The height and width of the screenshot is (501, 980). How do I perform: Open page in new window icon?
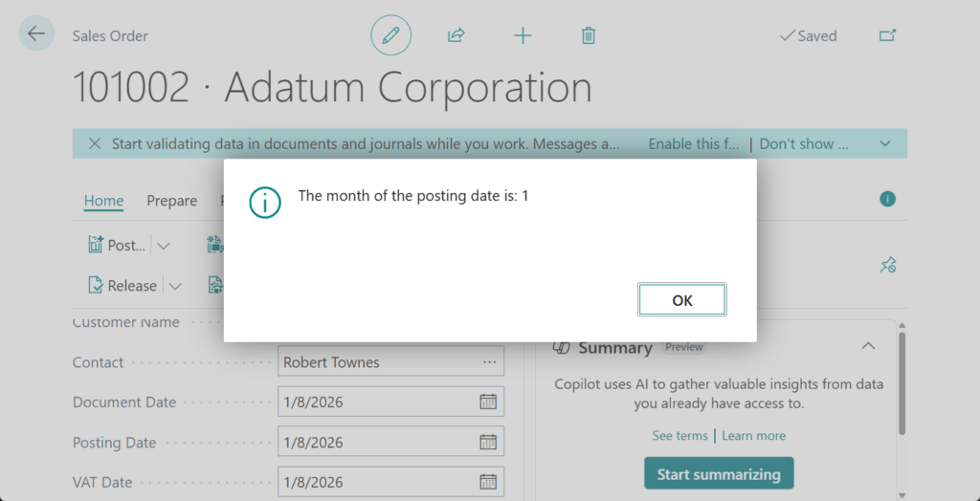pyautogui.click(x=887, y=35)
